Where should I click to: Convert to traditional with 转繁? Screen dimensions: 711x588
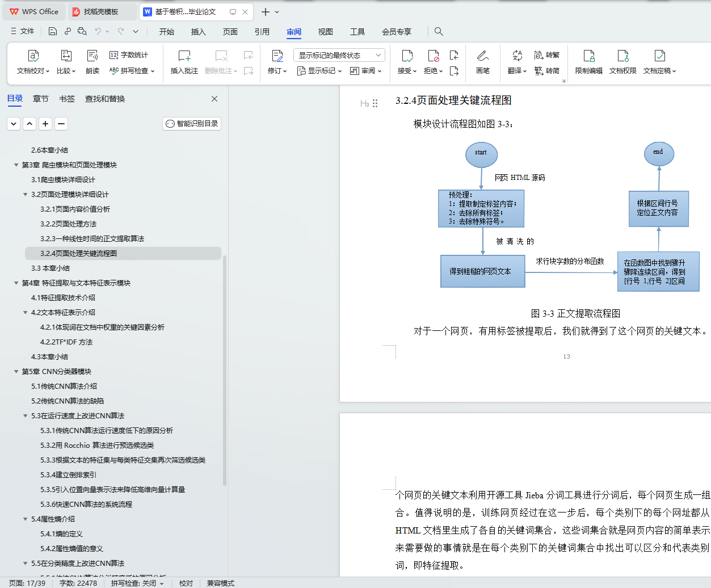(x=547, y=55)
